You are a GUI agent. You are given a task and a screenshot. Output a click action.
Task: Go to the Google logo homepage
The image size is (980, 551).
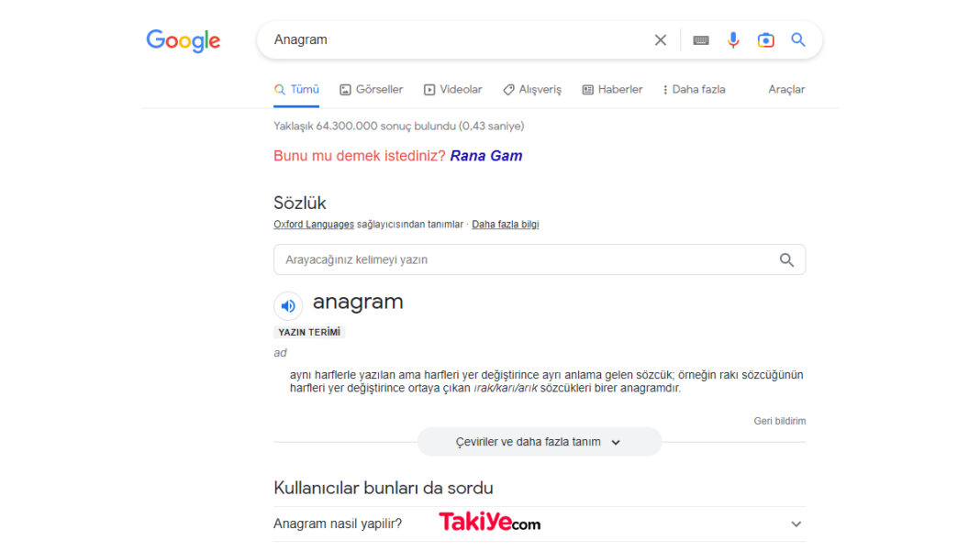tap(184, 41)
